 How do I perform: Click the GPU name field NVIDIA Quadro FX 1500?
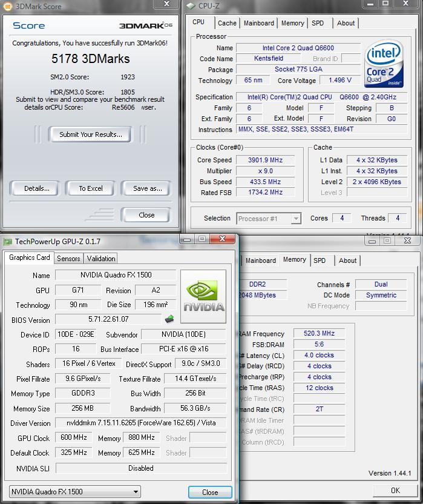click(116, 275)
